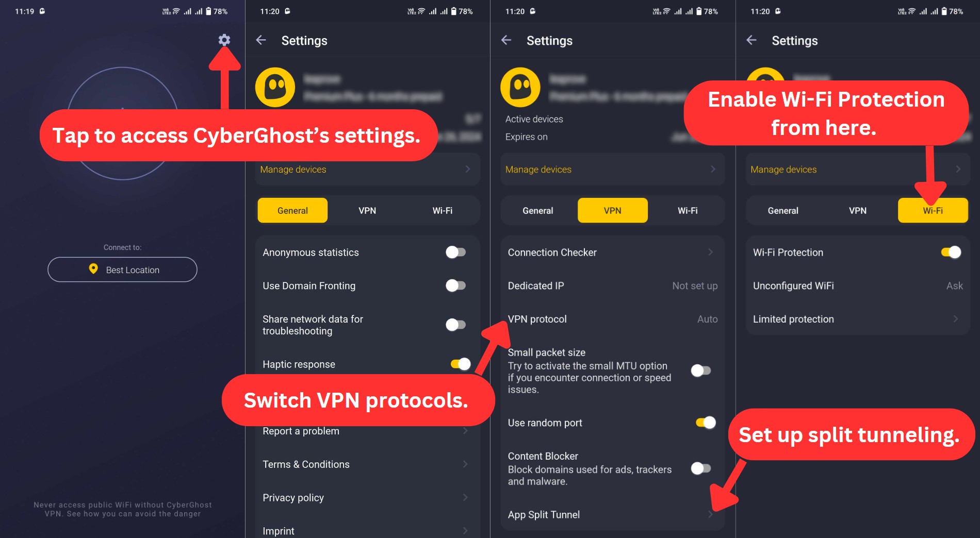Tap the CyberGhost avatar in the General screen
980x538 pixels.
(x=275, y=87)
